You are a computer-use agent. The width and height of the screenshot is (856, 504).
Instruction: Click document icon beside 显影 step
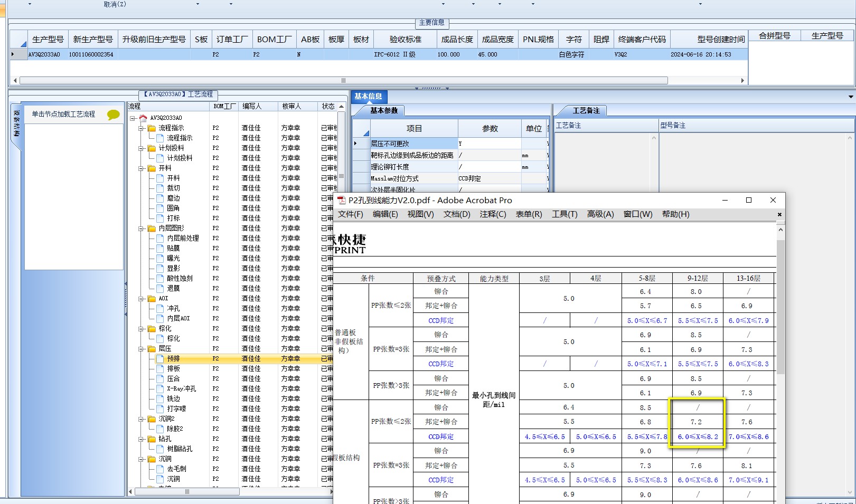[161, 269]
